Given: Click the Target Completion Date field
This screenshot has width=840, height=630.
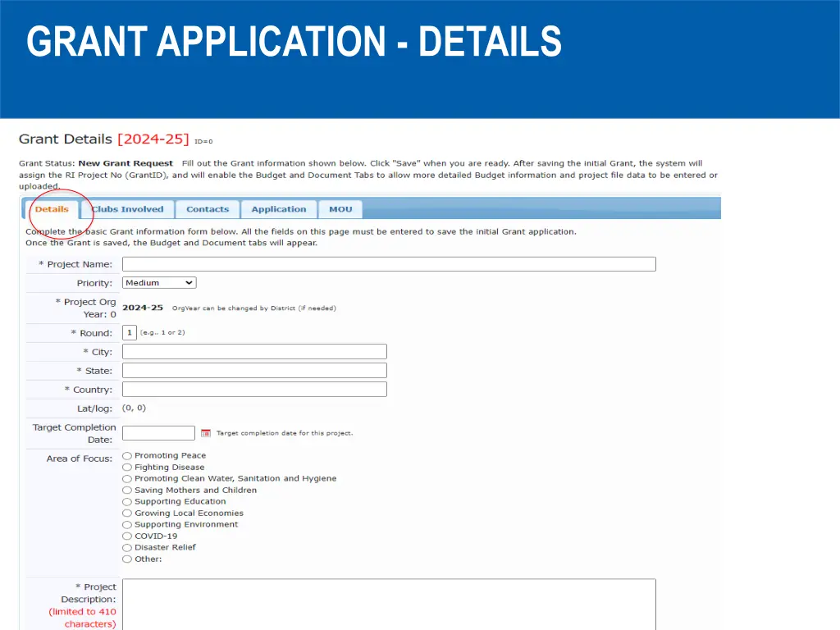Looking at the screenshot, I should [x=158, y=433].
